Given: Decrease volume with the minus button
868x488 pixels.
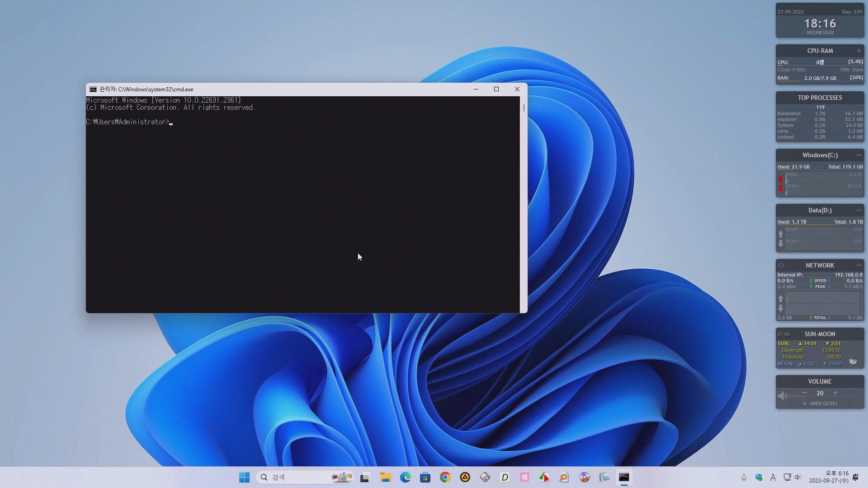Looking at the screenshot, I should (805, 393).
